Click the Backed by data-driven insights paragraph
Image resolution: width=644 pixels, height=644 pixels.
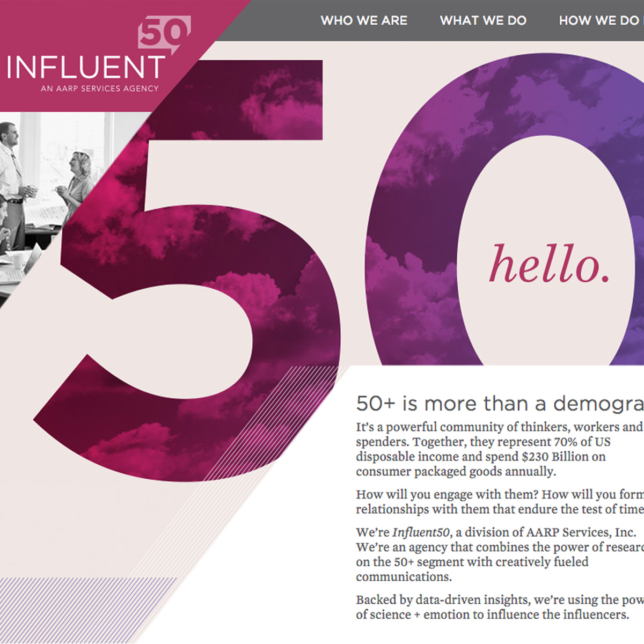[x=500, y=607]
